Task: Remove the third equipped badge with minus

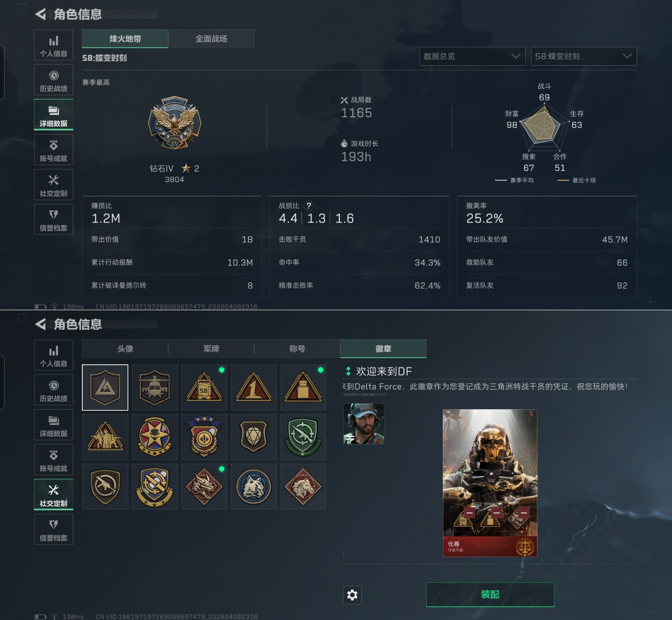Action: [523, 513]
